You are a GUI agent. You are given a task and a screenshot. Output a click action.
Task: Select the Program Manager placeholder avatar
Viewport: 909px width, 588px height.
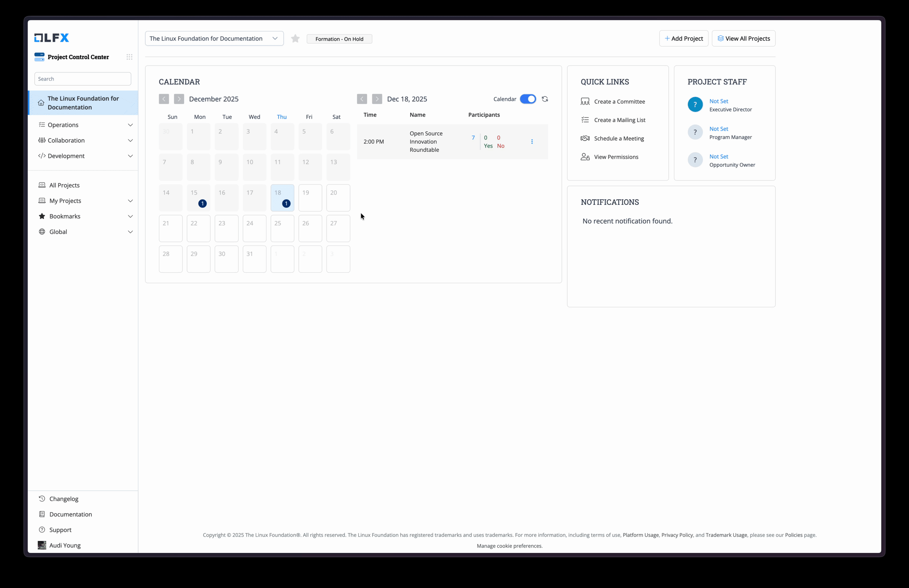(x=695, y=132)
